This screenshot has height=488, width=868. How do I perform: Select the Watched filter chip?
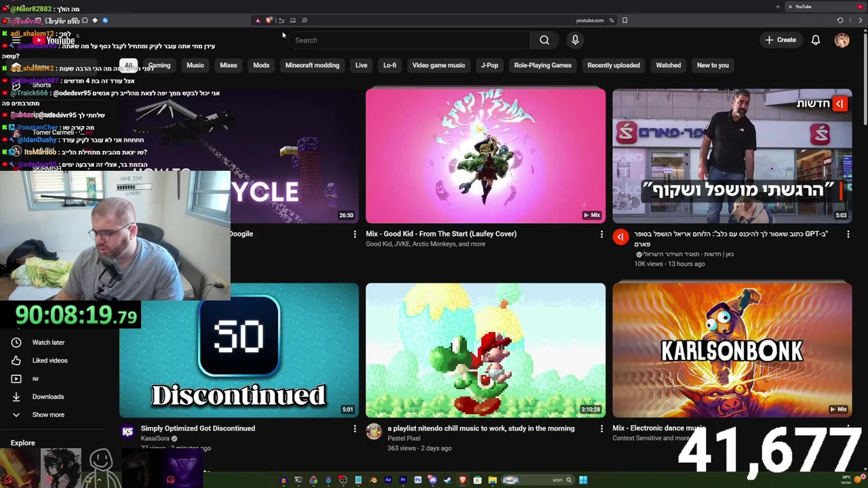668,65
